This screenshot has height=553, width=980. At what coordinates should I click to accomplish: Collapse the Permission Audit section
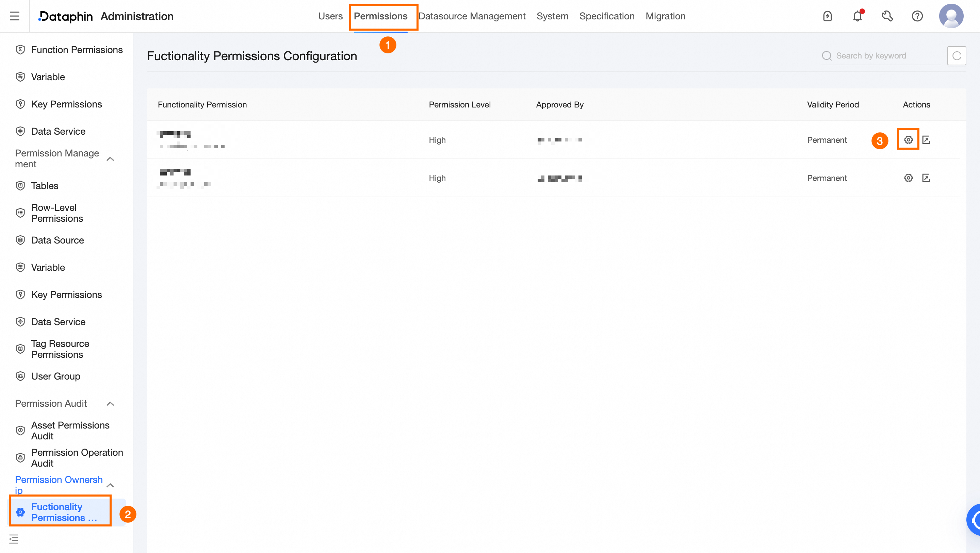(x=110, y=404)
